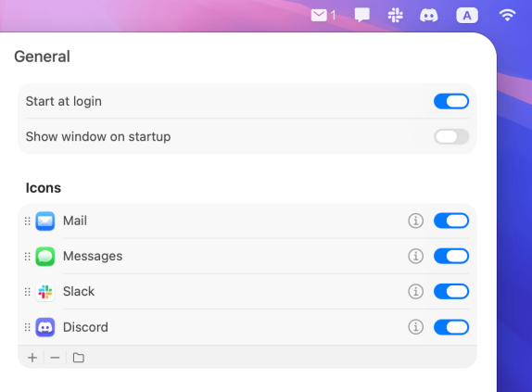Turn off the Mail icon toggle
Viewport: 532px width, 392px height.
pos(451,221)
